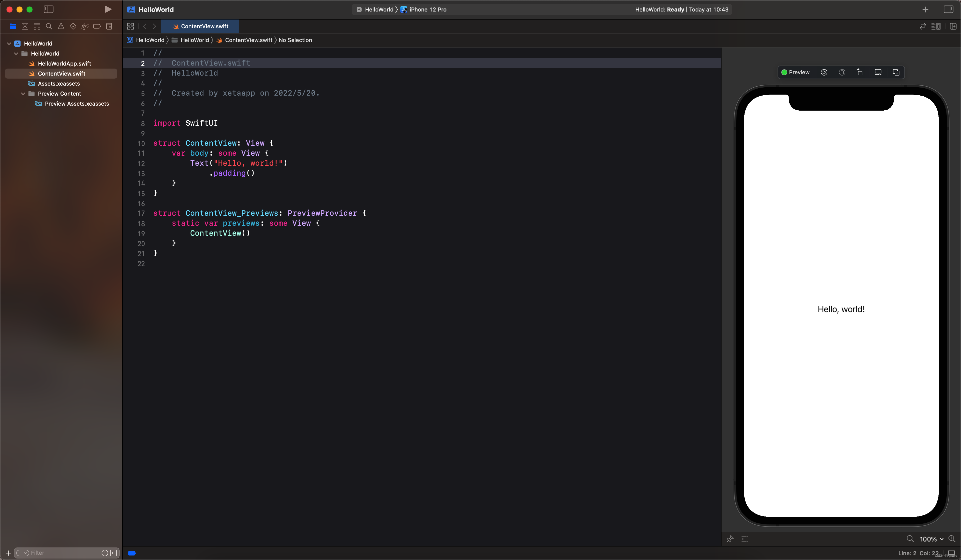961x560 pixels.
Task: Select ContentView.swift in the file navigator
Action: pyautogui.click(x=61, y=73)
